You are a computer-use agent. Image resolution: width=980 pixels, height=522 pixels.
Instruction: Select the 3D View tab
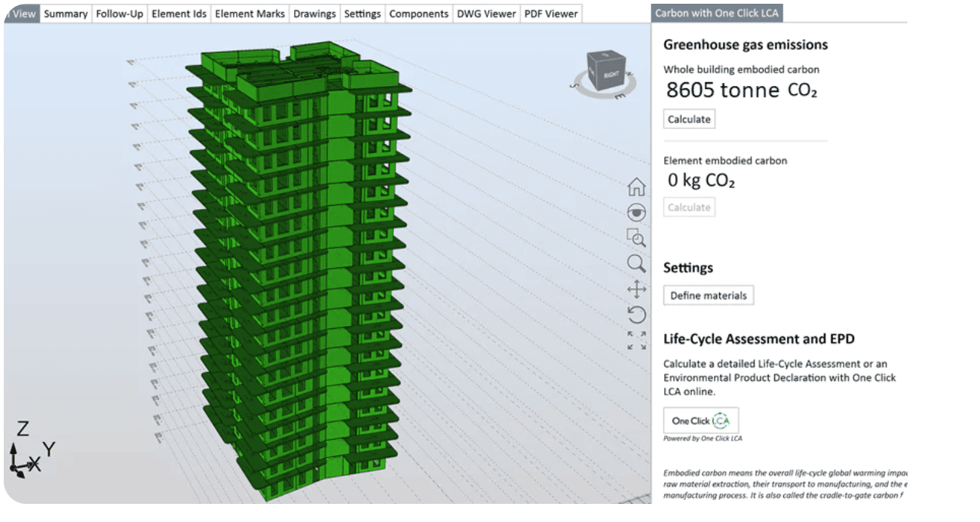tap(21, 14)
